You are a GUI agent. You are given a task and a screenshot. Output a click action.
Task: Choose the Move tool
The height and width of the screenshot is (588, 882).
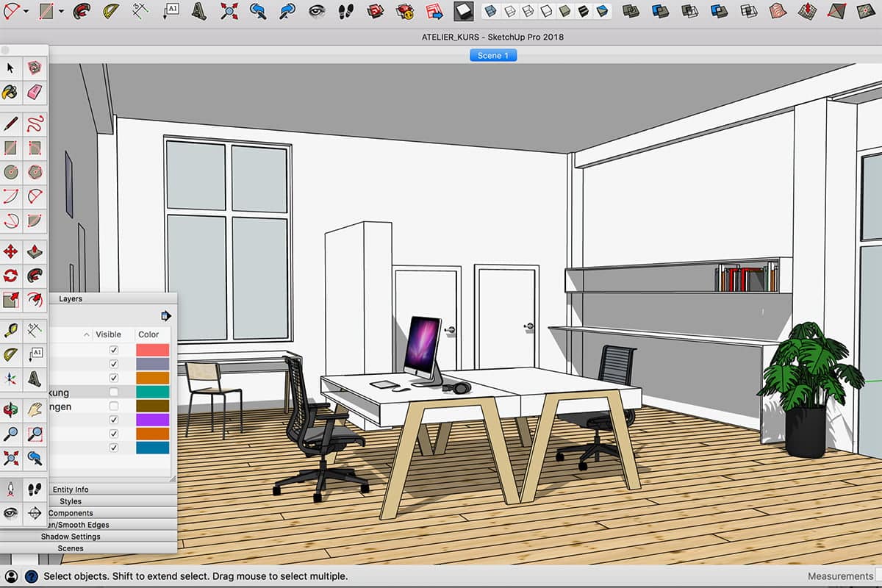click(10, 251)
